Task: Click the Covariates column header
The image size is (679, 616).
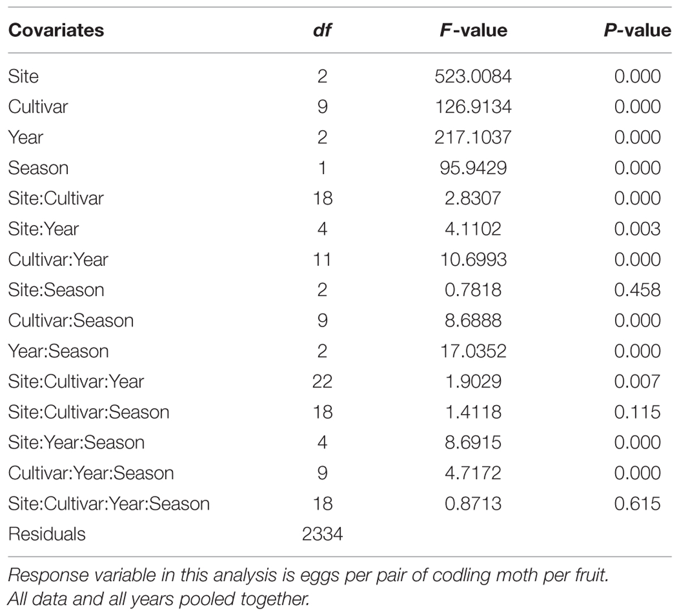Action: [x=56, y=30]
